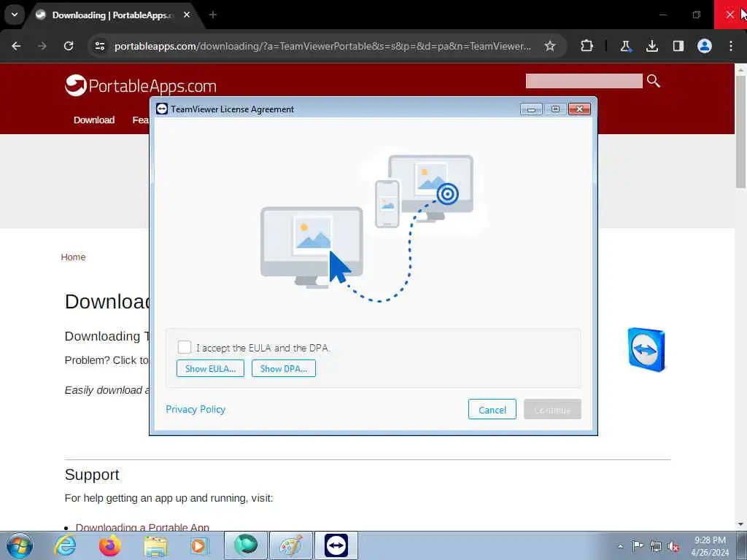Close the 'Downloading | PortableApps' tab
Image resolution: width=747 pixels, height=560 pixels.
click(187, 15)
